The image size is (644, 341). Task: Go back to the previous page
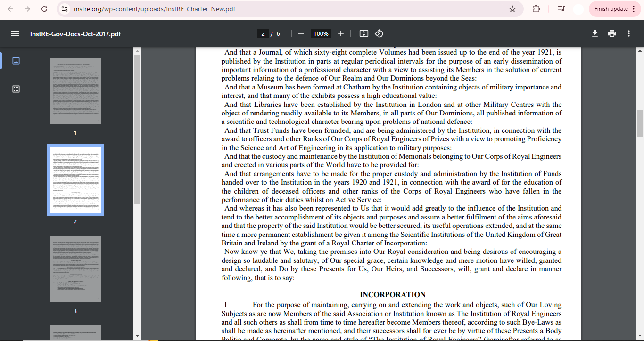[11, 9]
